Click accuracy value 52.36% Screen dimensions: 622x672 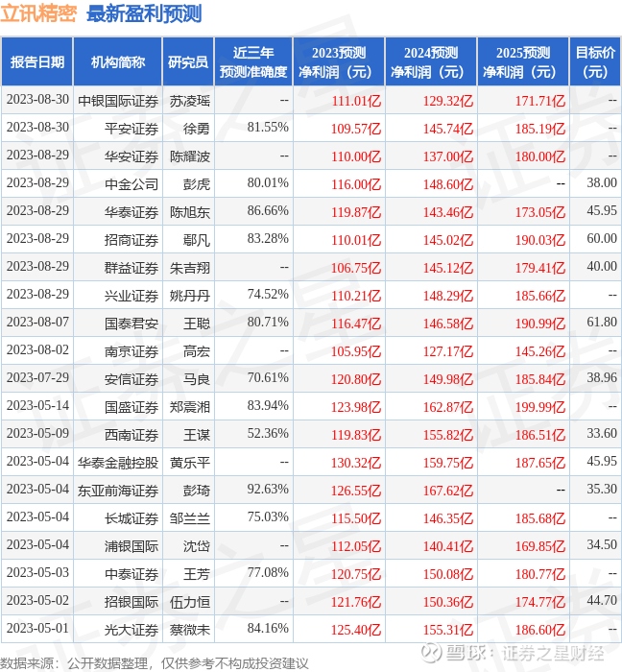(x=268, y=434)
